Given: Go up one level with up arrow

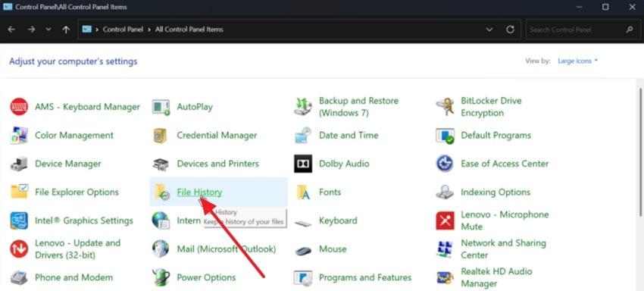Looking at the screenshot, I should [x=66, y=30].
